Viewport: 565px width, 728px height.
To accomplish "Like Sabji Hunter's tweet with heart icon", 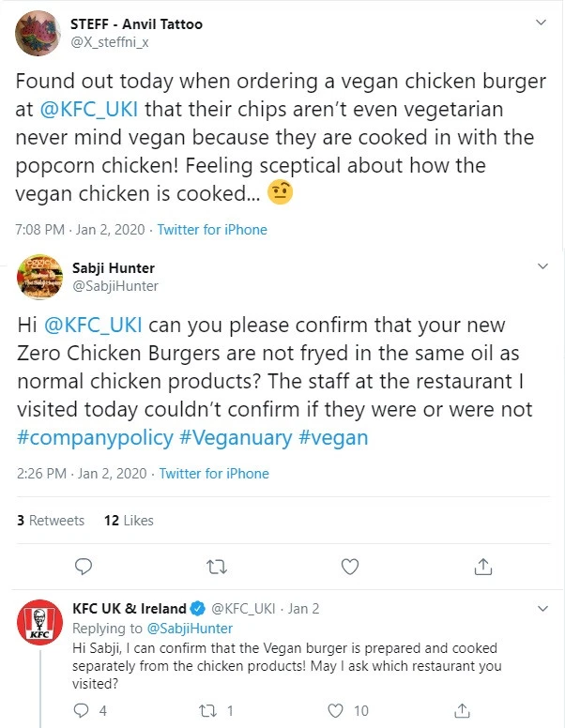I will 350,566.
